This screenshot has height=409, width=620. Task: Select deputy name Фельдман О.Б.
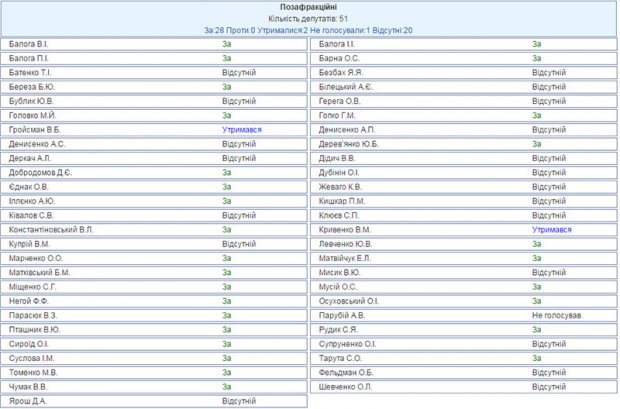[x=345, y=372]
